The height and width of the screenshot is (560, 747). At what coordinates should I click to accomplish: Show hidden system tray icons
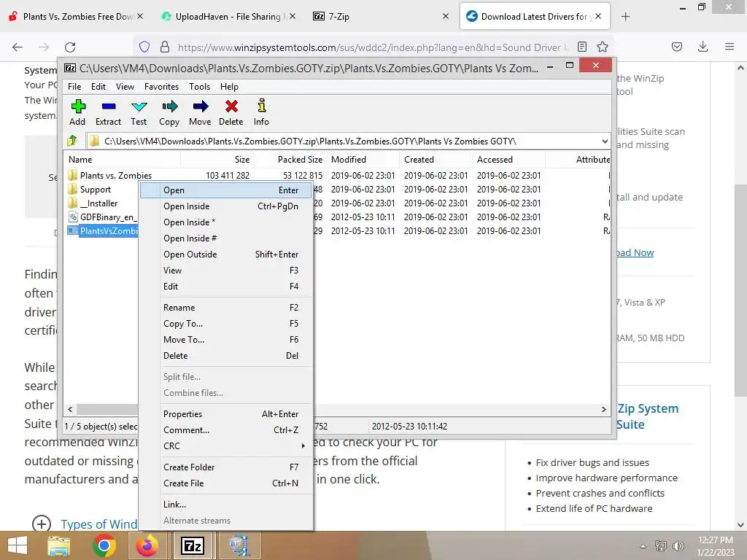coord(643,546)
